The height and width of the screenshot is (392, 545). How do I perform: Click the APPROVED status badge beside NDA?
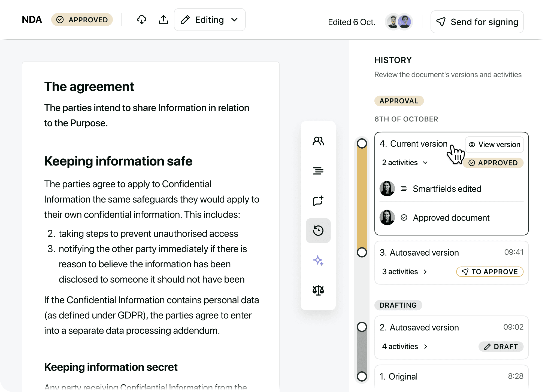tap(82, 20)
